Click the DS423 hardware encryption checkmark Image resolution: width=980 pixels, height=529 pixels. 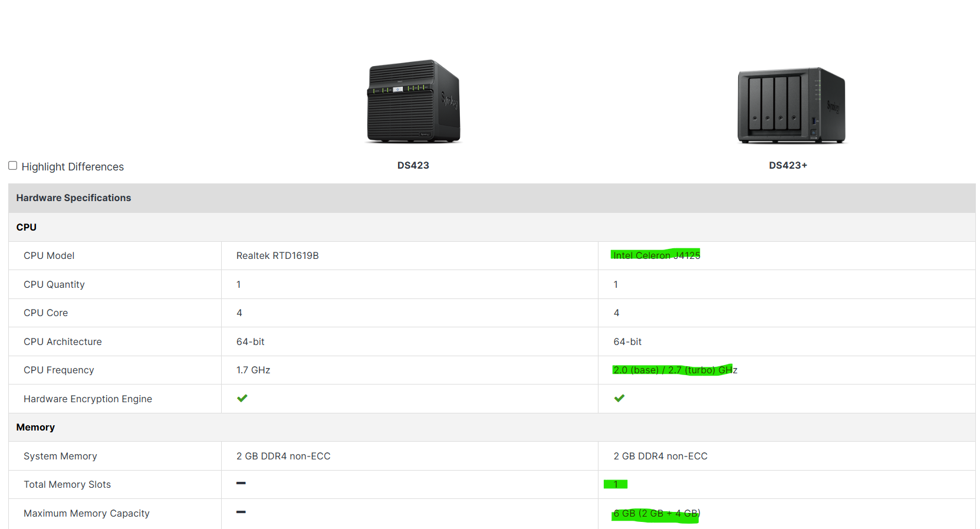(x=242, y=399)
